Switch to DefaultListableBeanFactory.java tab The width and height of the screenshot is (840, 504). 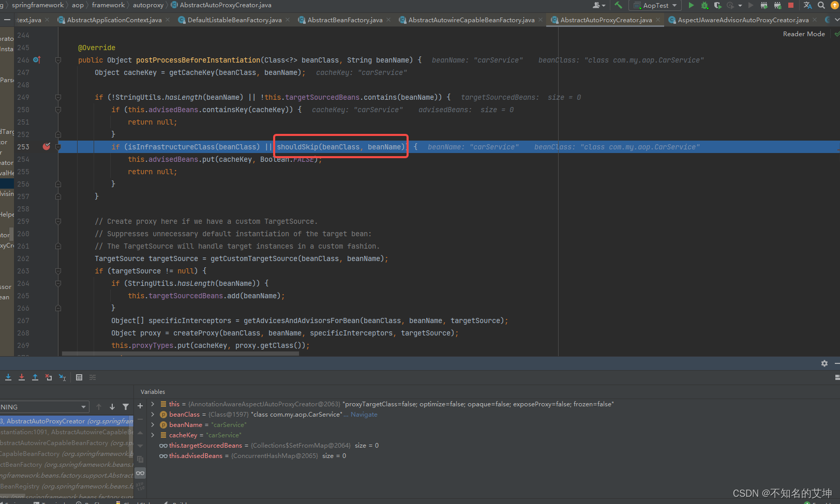(x=234, y=20)
